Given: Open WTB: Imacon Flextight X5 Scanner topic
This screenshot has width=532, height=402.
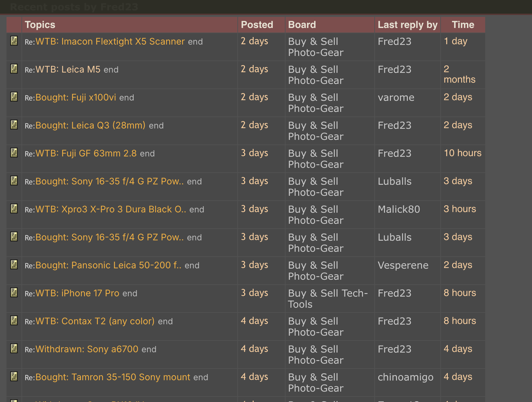Looking at the screenshot, I should 110,42.
